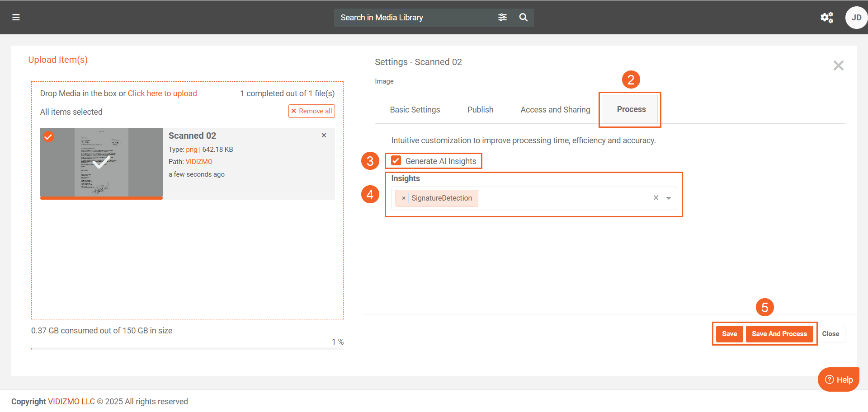The height and width of the screenshot is (412, 868).
Task: Uncheck Generate AI Insights checkbox
Action: click(396, 161)
